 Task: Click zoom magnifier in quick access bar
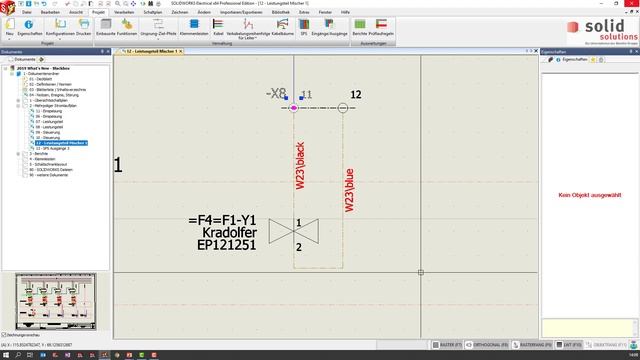pyautogui.click(x=118, y=4)
